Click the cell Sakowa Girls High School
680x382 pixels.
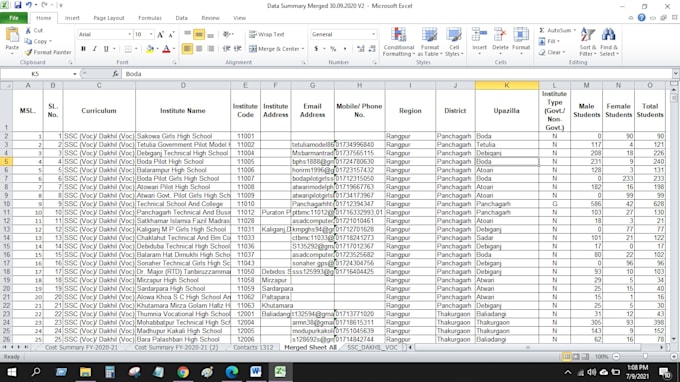183,136
